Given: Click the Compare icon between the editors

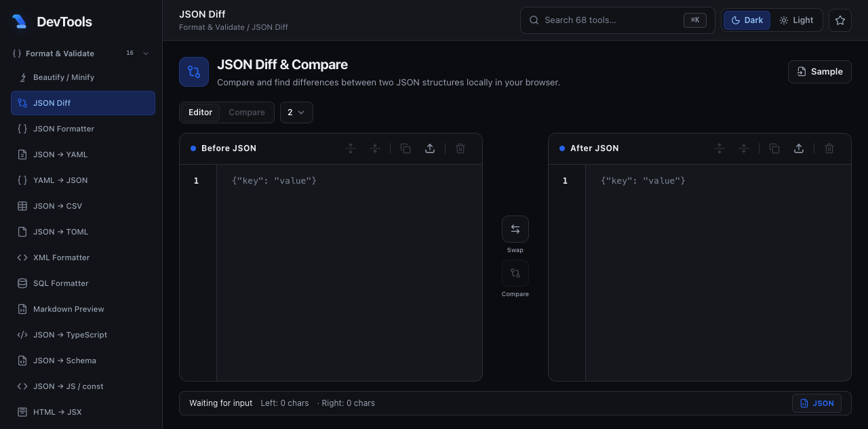Looking at the screenshot, I should click(515, 273).
